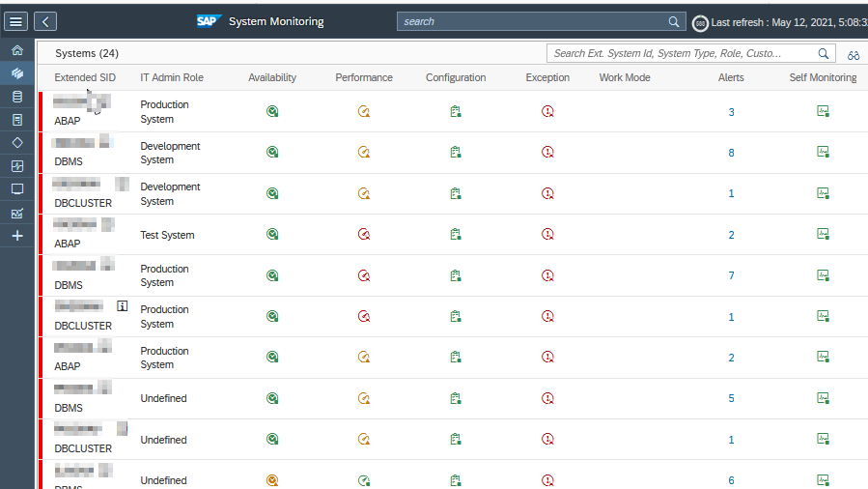This screenshot has width=868, height=489.
Task: Click the Exception column header
Action: 547,77
